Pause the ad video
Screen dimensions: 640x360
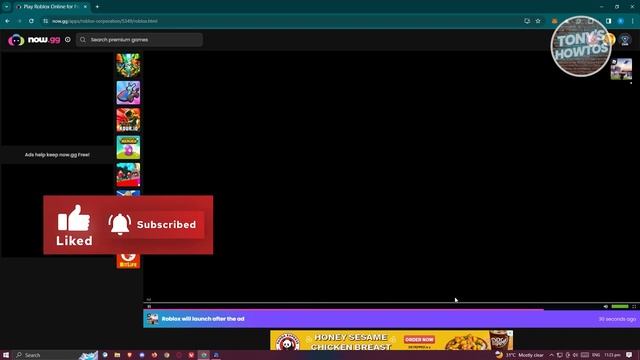click(x=149, y=307)
